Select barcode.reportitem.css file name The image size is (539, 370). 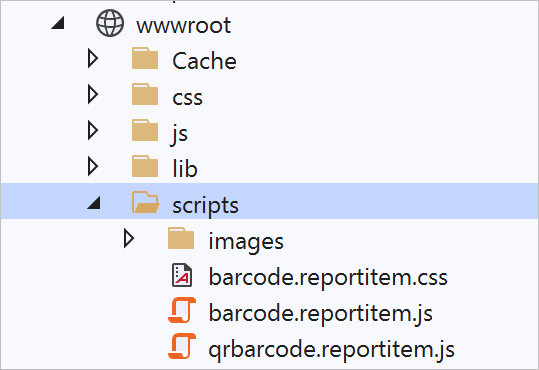pos(328,277)
